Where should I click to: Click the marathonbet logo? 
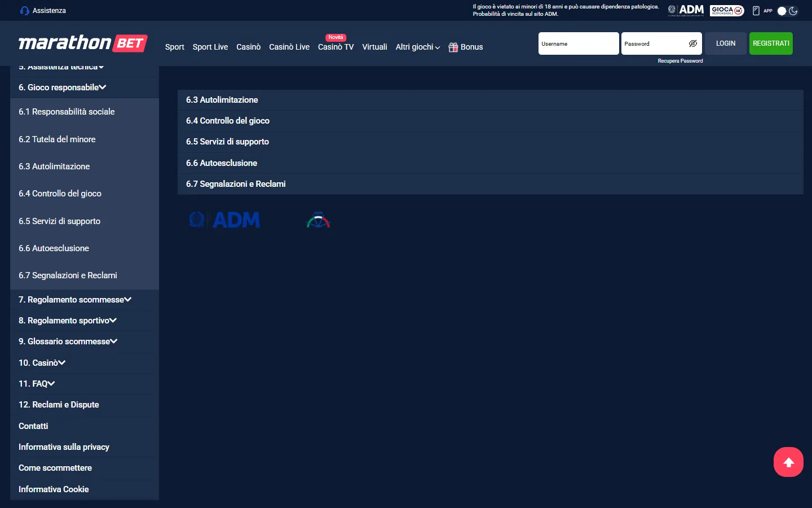point(83,43)
